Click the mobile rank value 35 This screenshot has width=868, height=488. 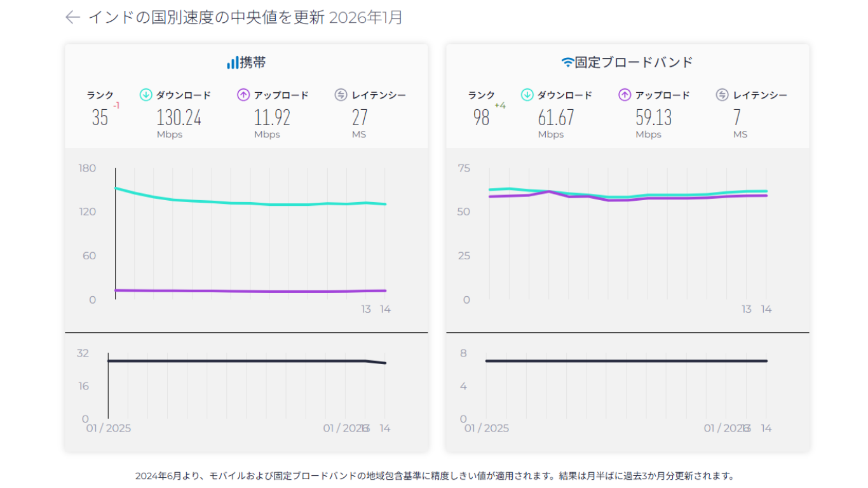point(100,118)
